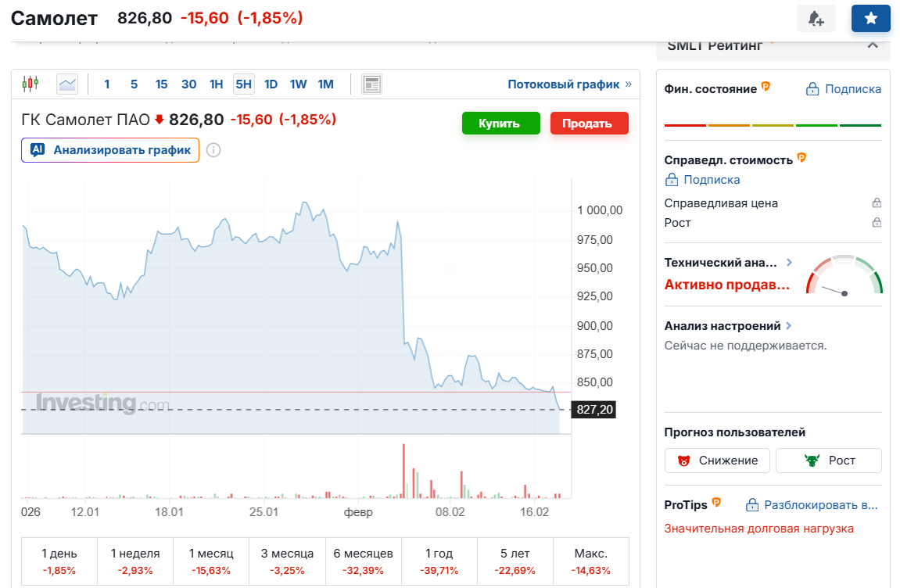This screenshot has width=900, height=588.
Task: Select the 5 minute interval
Action: tap(134, 84)
